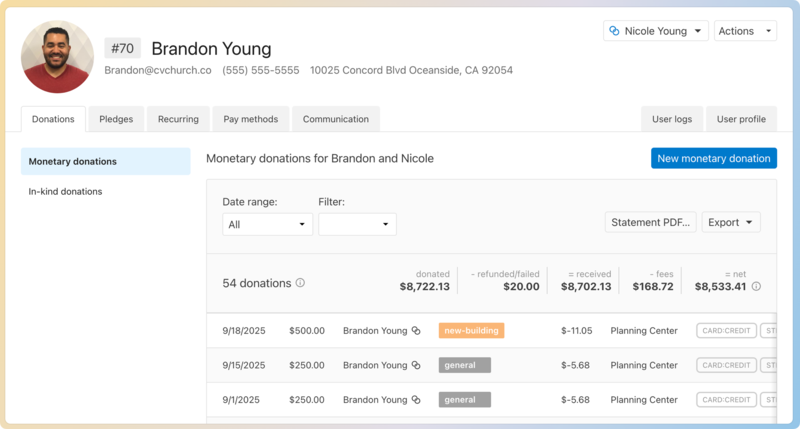Click the info icon beside 54 donations
The image size is (800, 429).
300,283
